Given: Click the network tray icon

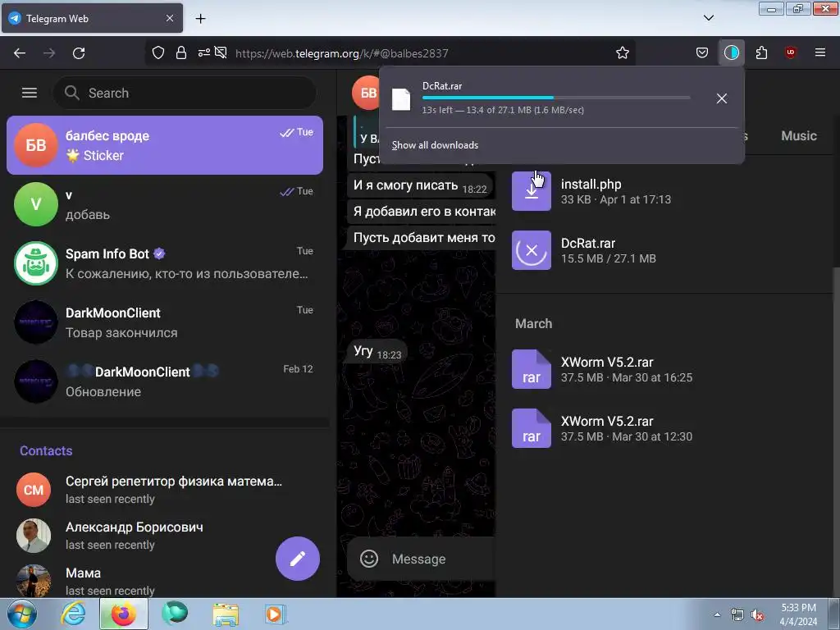Looking at the screenshot, I should tap(737, 615).
